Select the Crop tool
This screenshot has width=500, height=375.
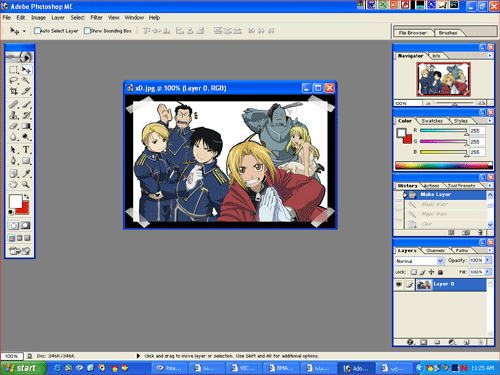(13, 91)
